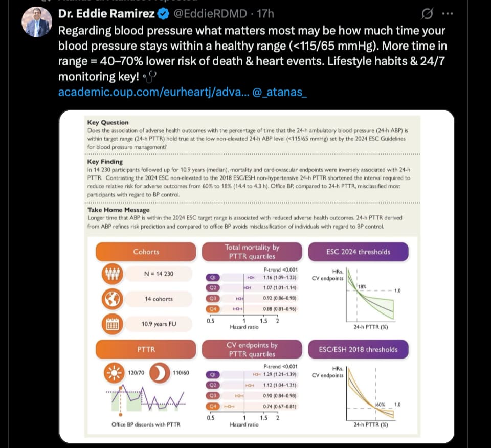The height and width of the screenshot is (448, 491).
Task: Click the moon icon next to 110/60
Action: tap(160, 373)
